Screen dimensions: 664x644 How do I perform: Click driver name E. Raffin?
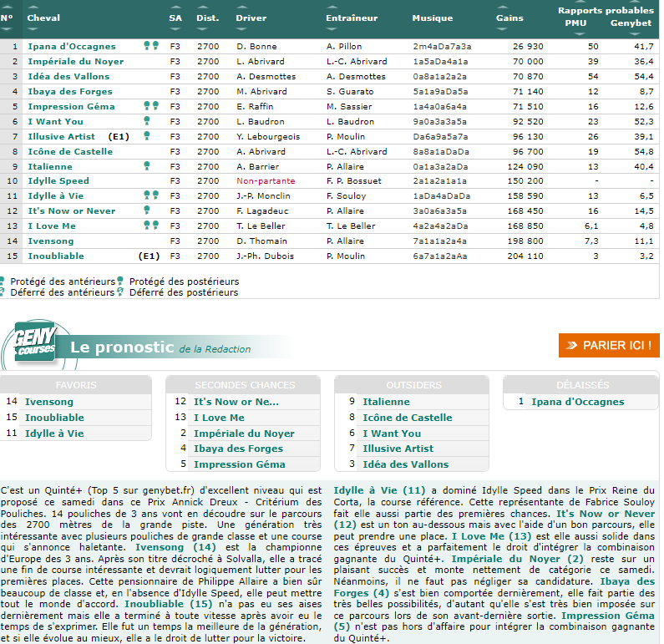255,107
